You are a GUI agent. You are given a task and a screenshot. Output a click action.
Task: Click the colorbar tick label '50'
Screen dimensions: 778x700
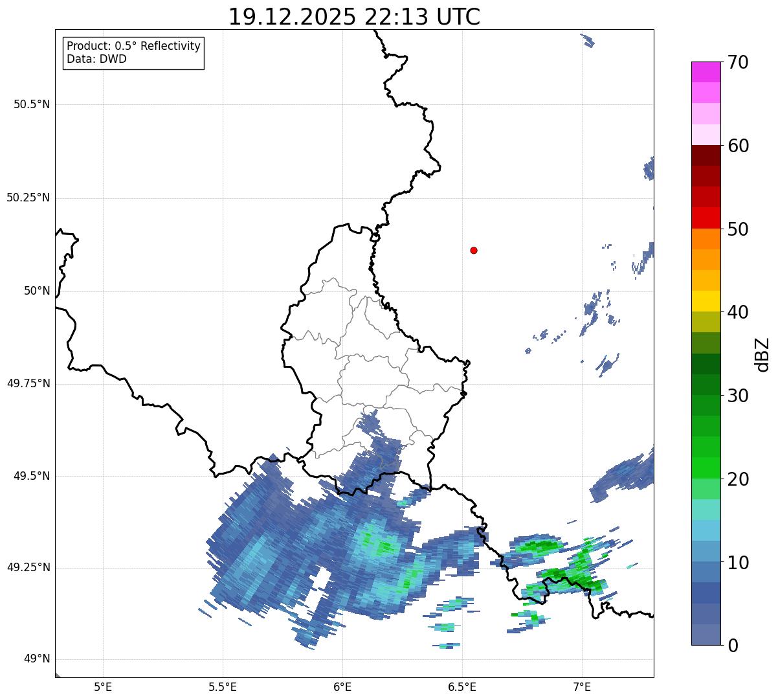[x=738, y=229]
